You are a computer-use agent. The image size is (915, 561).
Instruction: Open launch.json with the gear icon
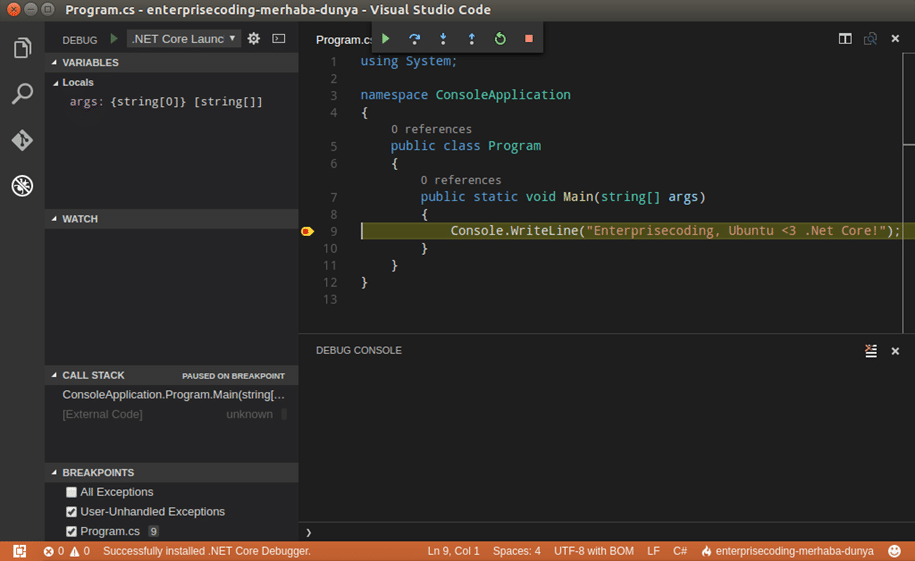tap(254, 39)
